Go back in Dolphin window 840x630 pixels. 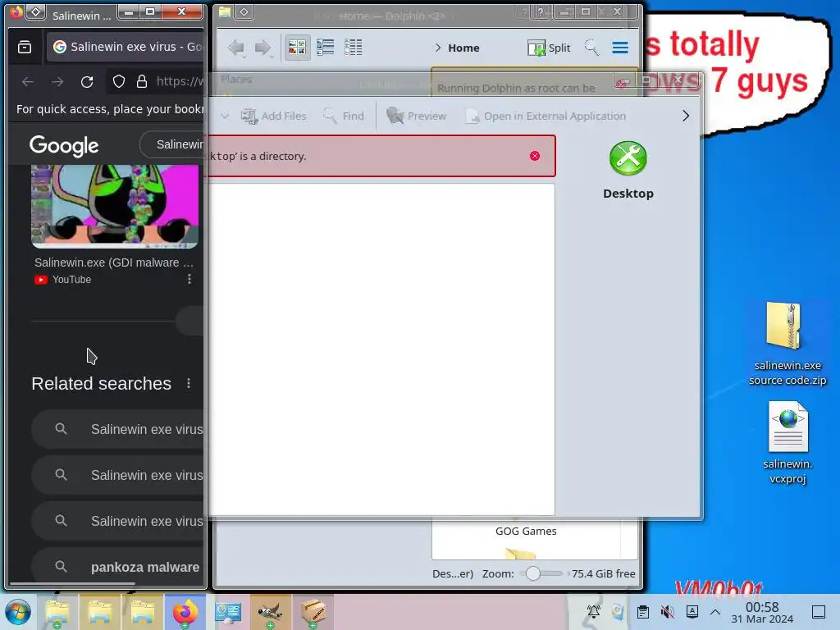click(x=236, y=48)
